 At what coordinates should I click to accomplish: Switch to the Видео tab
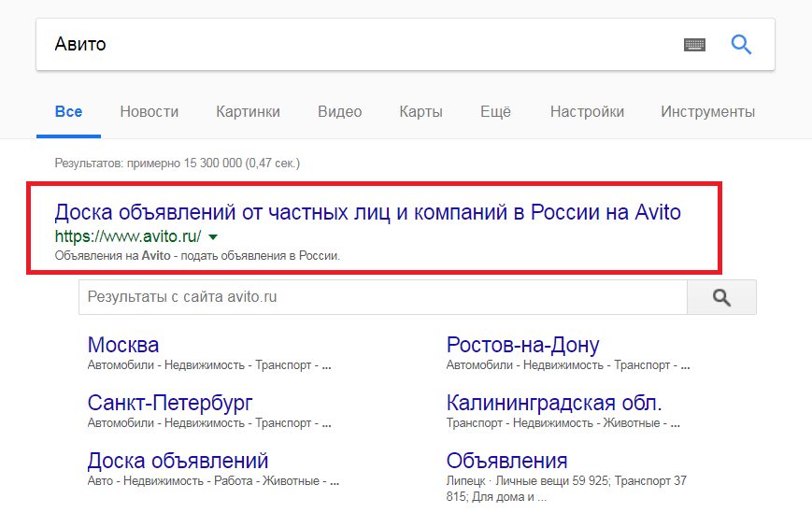(x=340, y=112)
